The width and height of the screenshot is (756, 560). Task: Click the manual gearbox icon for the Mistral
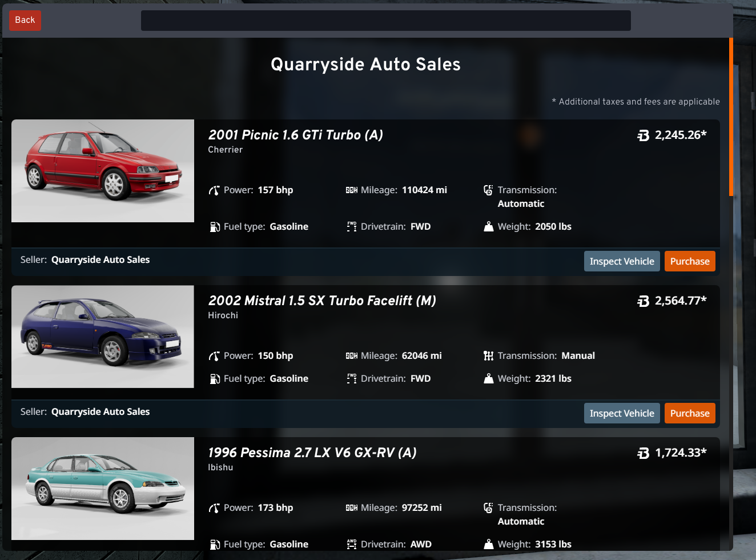click(488, 356)
